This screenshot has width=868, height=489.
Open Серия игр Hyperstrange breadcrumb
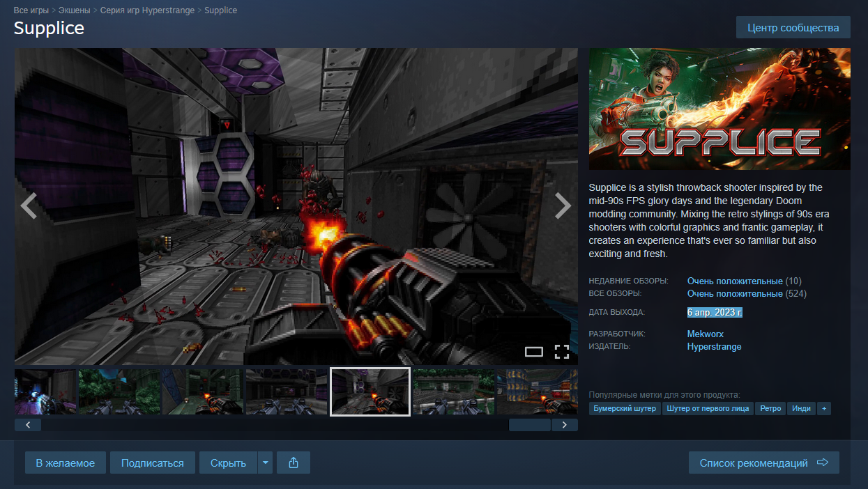pos(148,10)
